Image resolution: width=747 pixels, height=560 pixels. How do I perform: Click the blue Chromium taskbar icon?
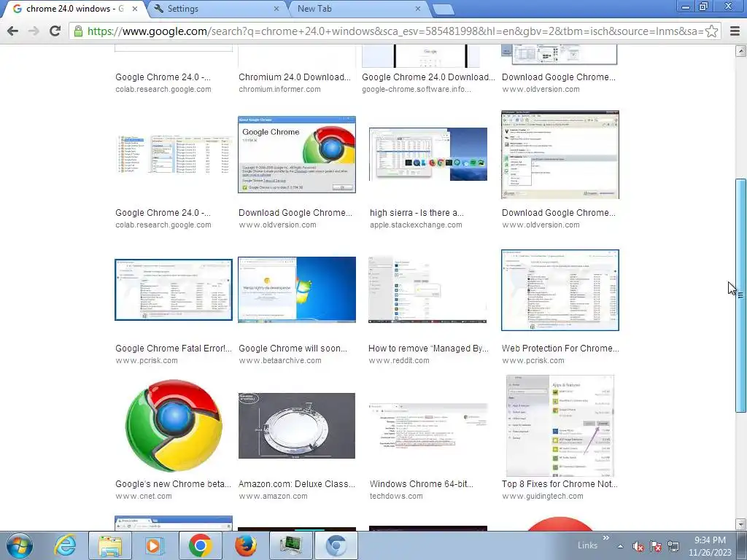coord(336,545)
